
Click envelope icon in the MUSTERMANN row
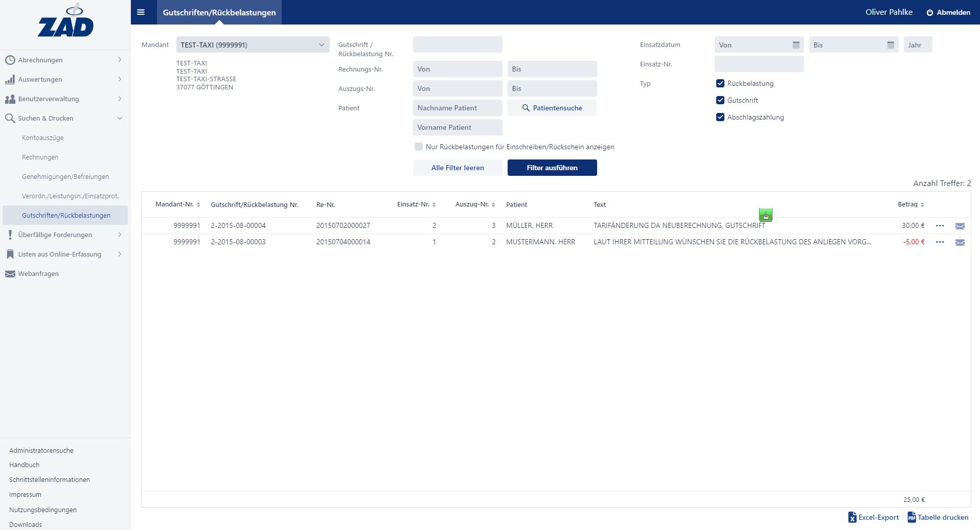(x=960, y=242)
